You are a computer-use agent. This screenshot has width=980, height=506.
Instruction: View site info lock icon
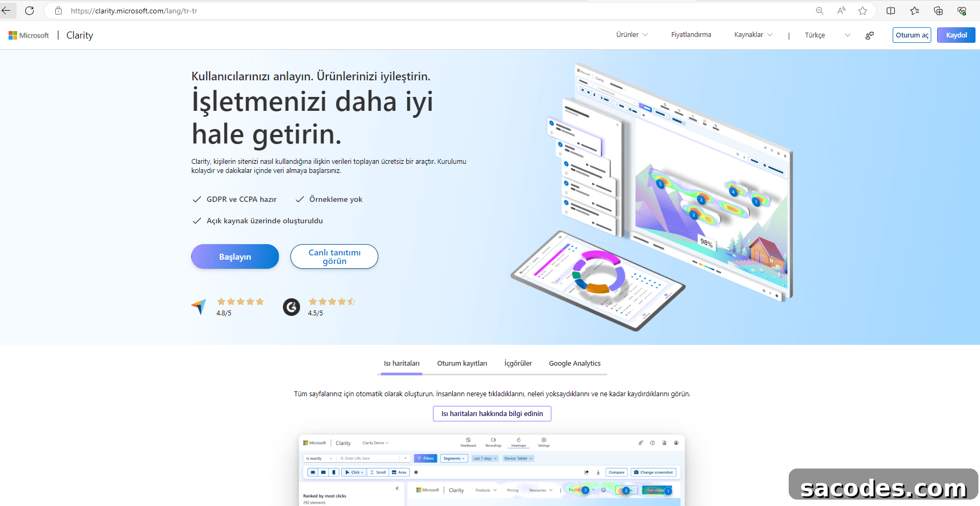pos(58,11)
